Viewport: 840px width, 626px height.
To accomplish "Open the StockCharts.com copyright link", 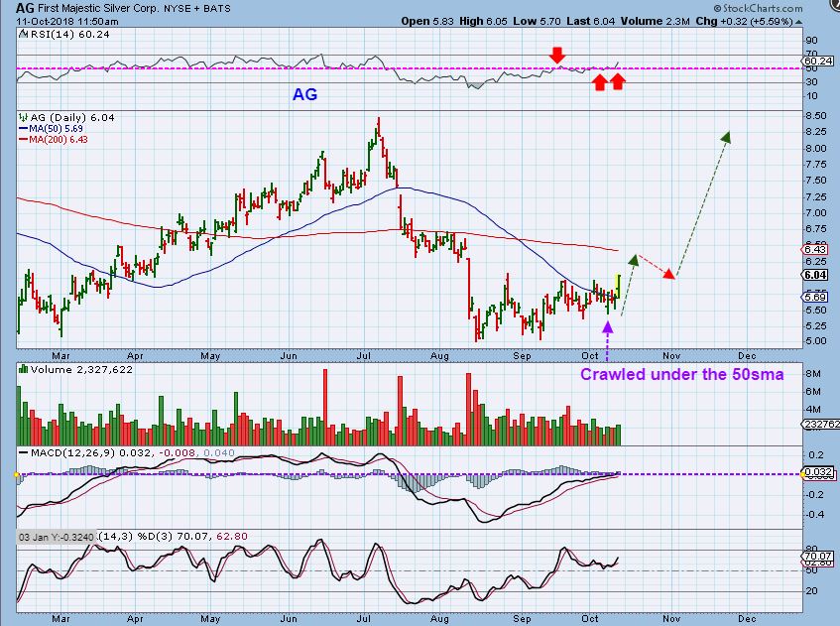I will click(x=758, y=8).
